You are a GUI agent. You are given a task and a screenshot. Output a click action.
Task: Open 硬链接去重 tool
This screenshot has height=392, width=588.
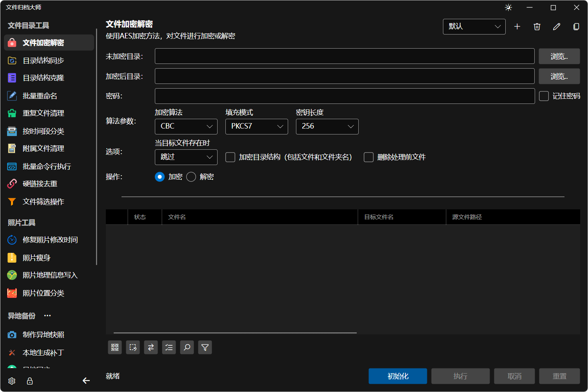49,184
